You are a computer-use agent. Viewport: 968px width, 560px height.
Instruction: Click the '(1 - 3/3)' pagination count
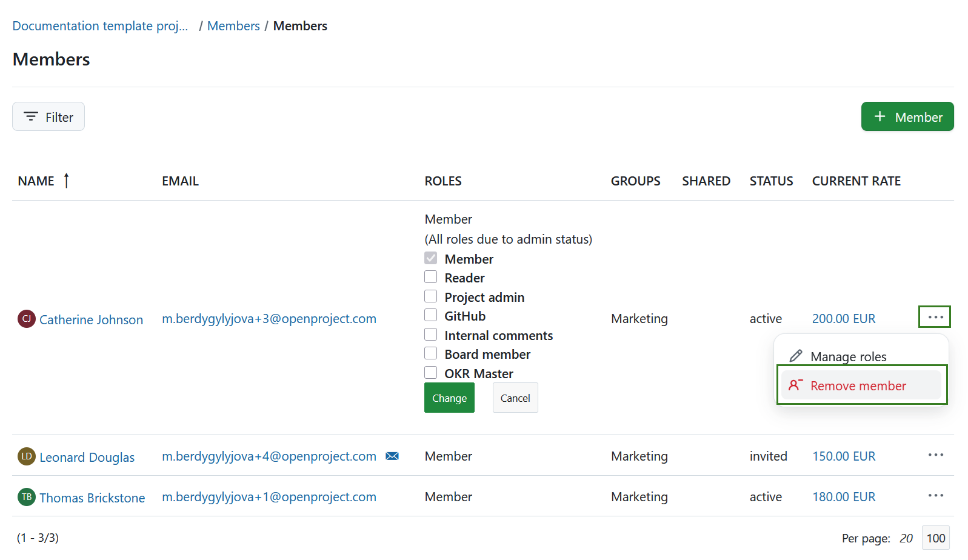[38, 538]
